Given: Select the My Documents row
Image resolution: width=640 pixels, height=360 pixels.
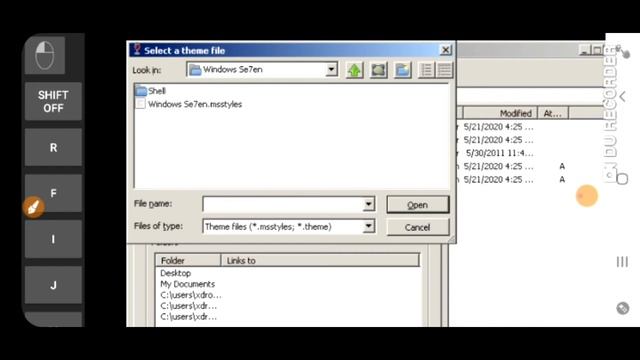Looking at the screenshot, I should pyautogui.click(x=187, y=284).
